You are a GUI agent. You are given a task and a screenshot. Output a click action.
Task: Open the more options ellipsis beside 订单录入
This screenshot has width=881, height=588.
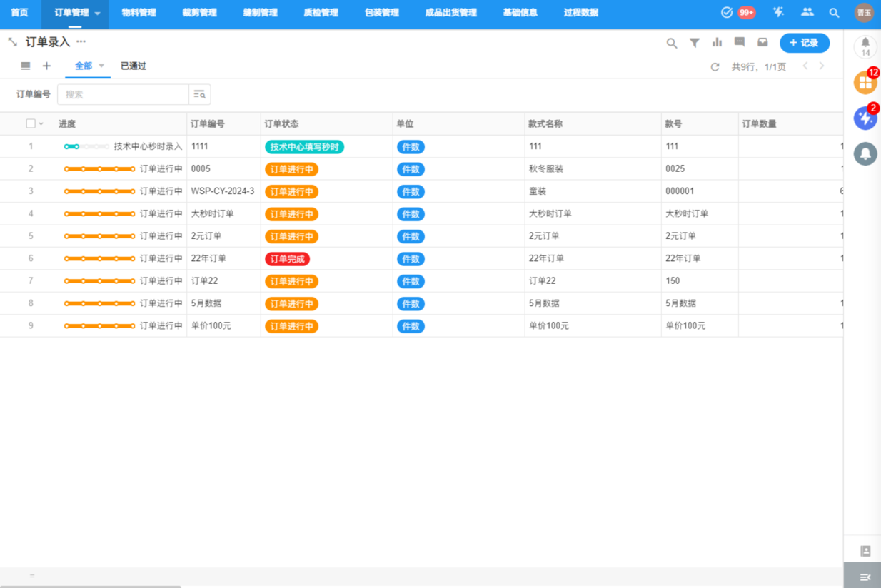[81, 42]
